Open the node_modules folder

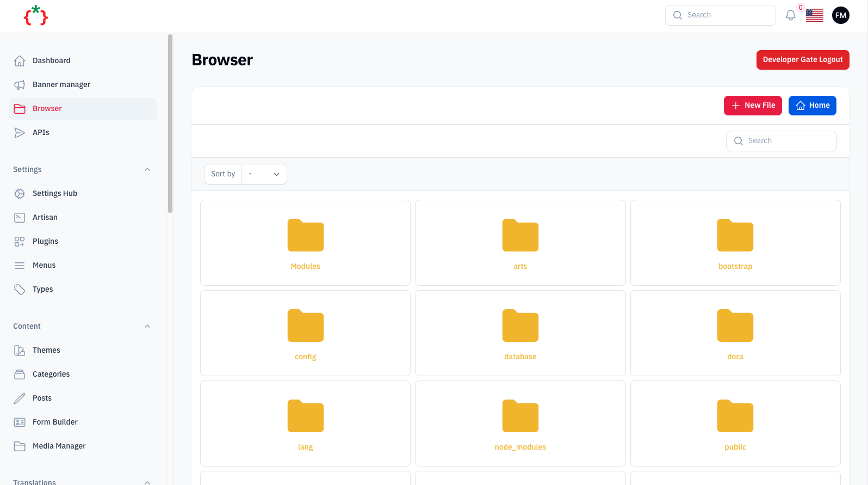tap(520, 423)
